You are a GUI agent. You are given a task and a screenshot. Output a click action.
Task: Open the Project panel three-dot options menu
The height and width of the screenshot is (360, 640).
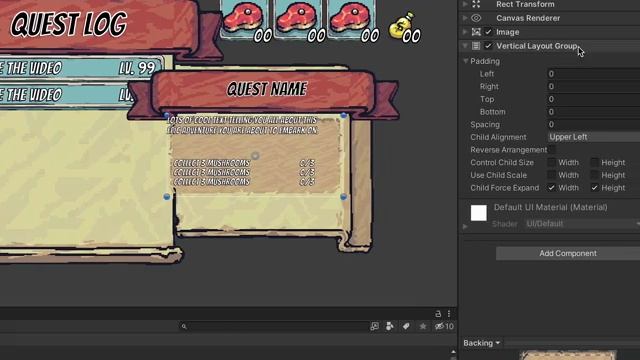click(x=449, y=313)
